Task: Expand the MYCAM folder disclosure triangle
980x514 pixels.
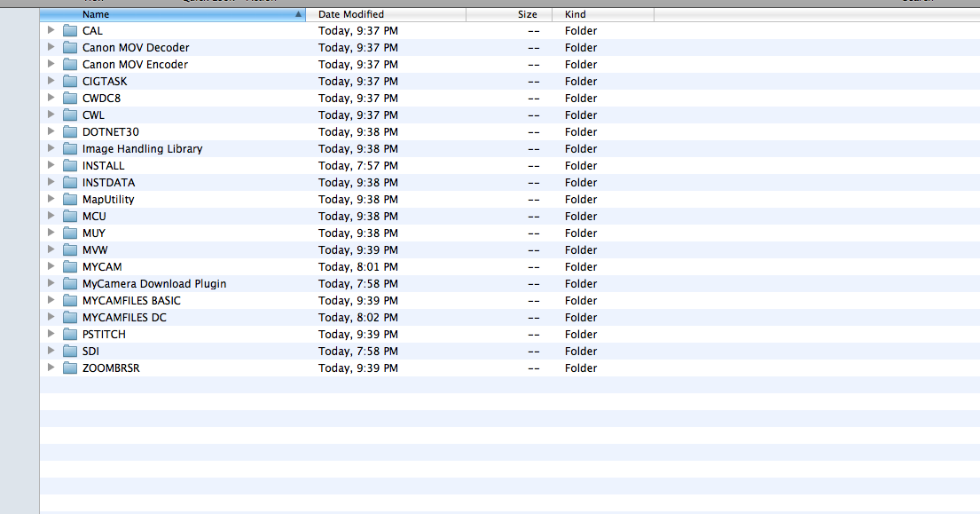Action: click(x=51, y=266)
